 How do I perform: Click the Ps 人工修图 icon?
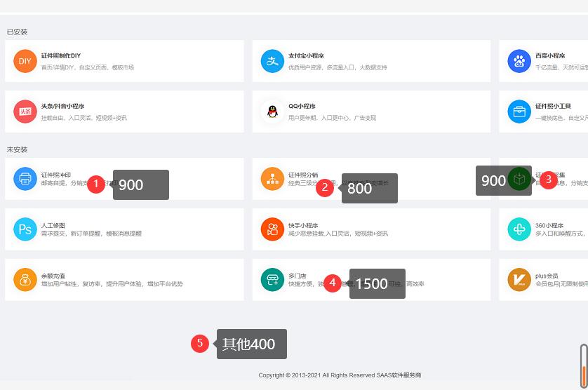[25, 229]
